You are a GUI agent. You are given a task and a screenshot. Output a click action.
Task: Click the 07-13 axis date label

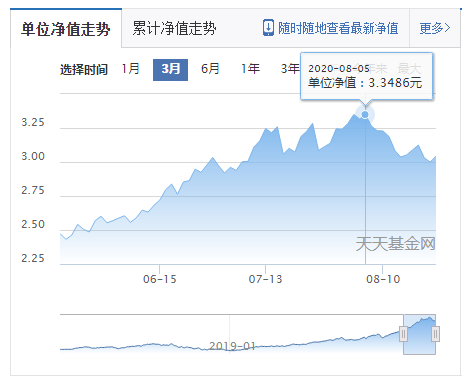pyautogui.click(x=265, y=279)
